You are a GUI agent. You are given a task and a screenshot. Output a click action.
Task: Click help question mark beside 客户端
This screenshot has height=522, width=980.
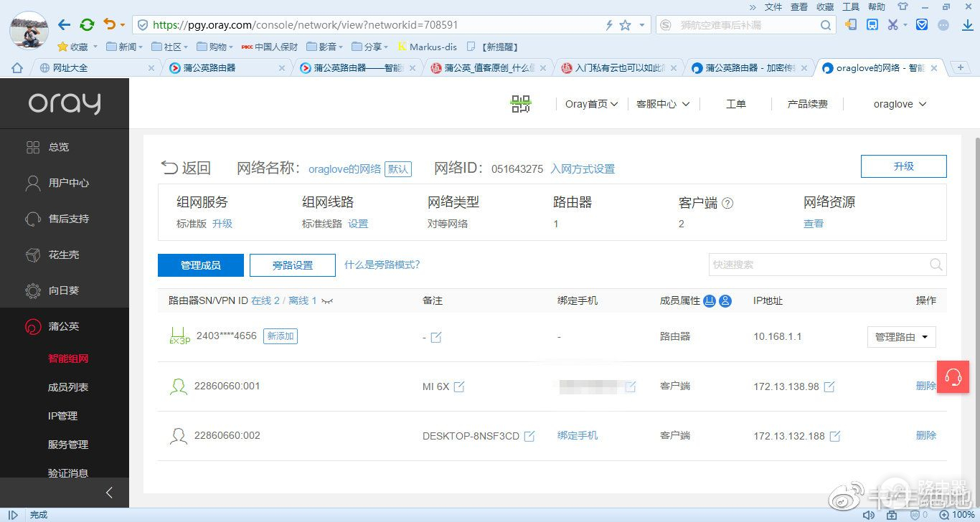727,203
